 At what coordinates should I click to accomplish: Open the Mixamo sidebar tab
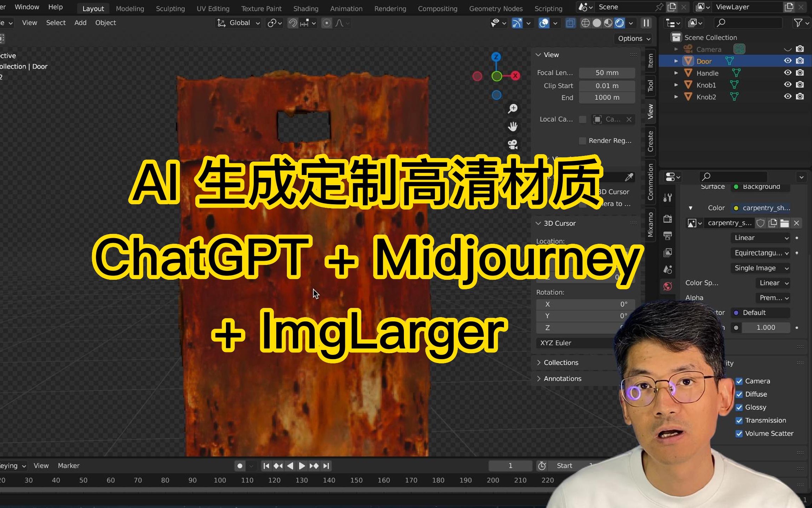point(650,224)
